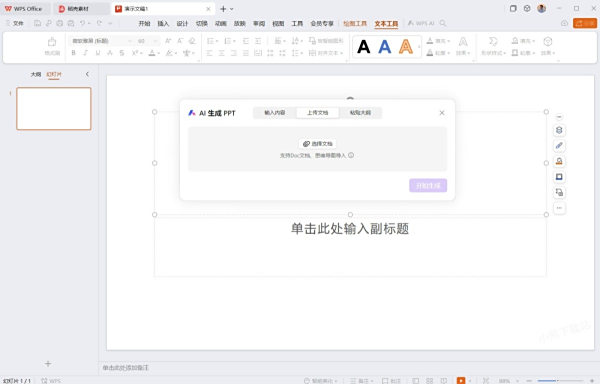Image resolution: width=600 pixels, height=384 pixels.
Task: Select slide 1 thumbnail
Action: pyautogui.click(x=54, y=109)
